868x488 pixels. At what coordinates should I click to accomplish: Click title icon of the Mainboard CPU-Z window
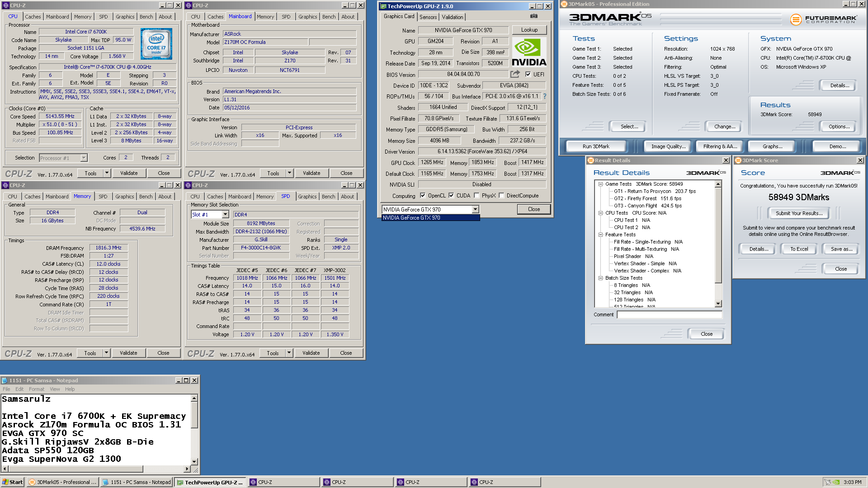point(189,5)
